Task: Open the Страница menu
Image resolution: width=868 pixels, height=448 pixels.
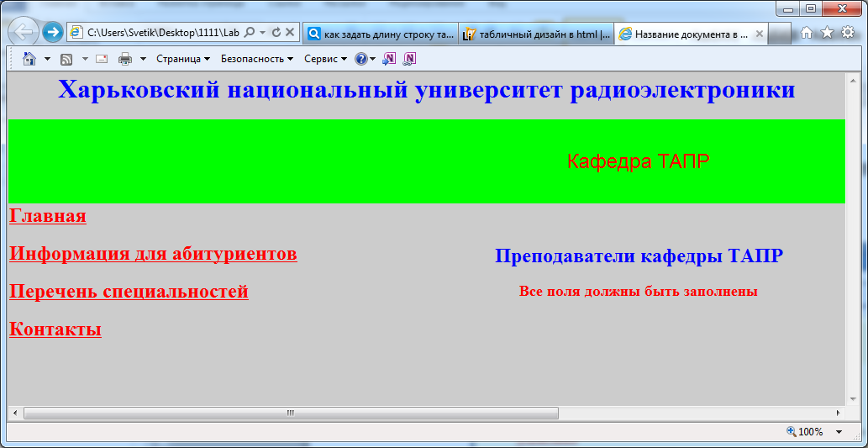Action: click(x=183, y=59)
